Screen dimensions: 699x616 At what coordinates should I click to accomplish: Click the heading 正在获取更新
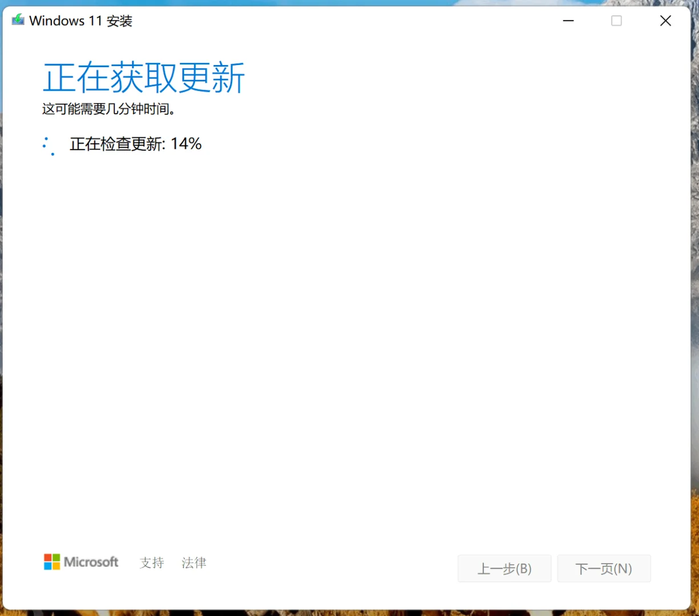tap(144, 78)
